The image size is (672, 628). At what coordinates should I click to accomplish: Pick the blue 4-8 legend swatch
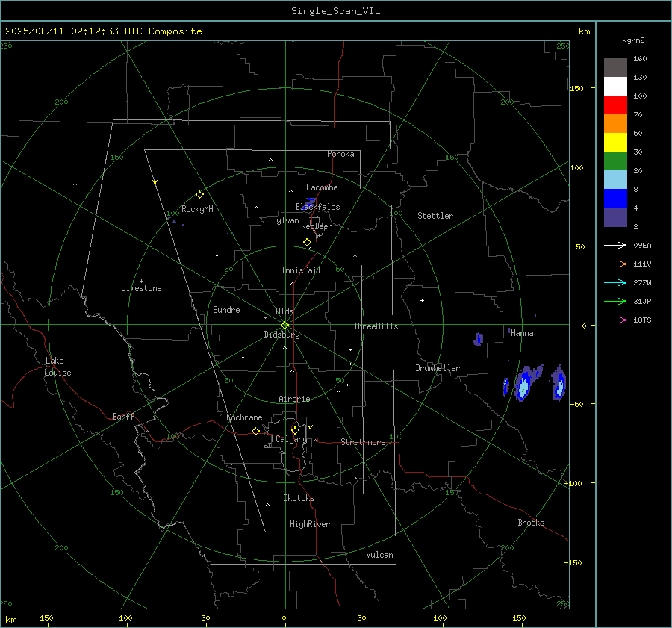click(x=615, y=198)
